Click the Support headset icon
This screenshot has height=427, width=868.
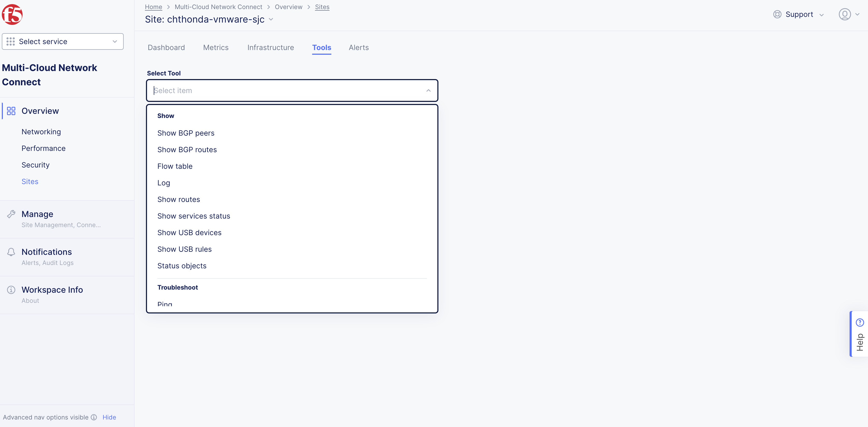click(x=777, y=14)
